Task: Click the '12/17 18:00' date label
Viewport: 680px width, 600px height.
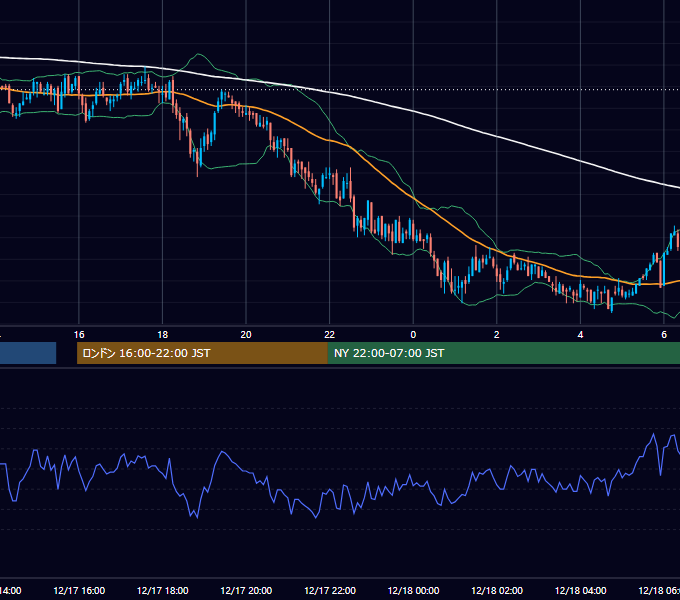Action: point(163,590)
